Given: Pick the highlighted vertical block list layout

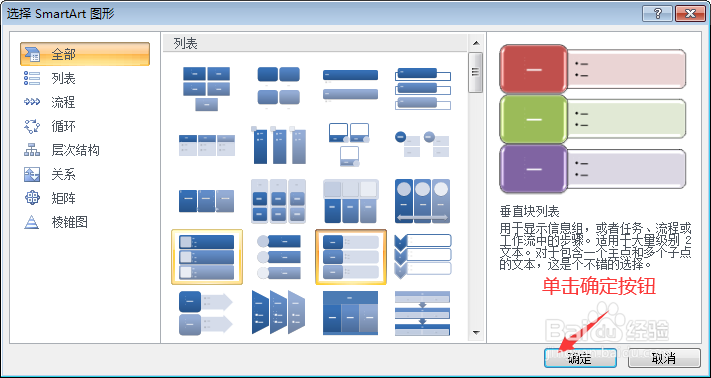Looking at the screenshot, I should tap(351, 257).
